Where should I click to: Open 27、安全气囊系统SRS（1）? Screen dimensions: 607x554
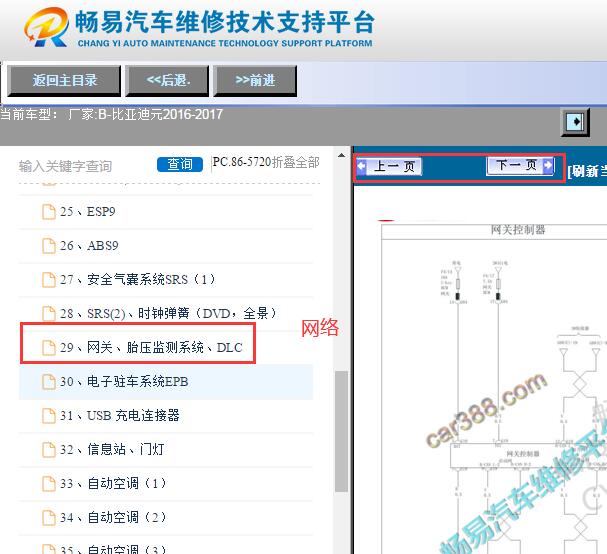138,280
